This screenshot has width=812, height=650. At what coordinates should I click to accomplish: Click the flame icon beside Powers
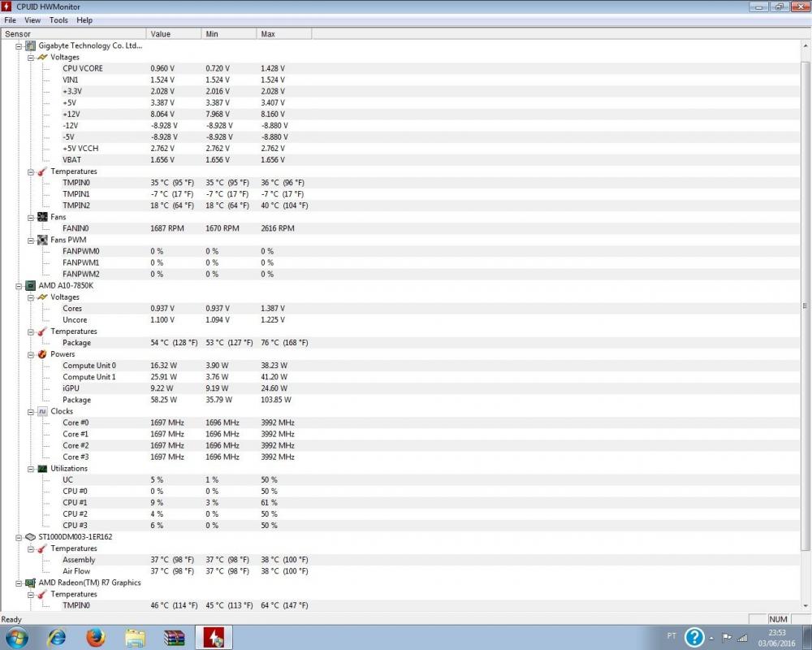42,354
